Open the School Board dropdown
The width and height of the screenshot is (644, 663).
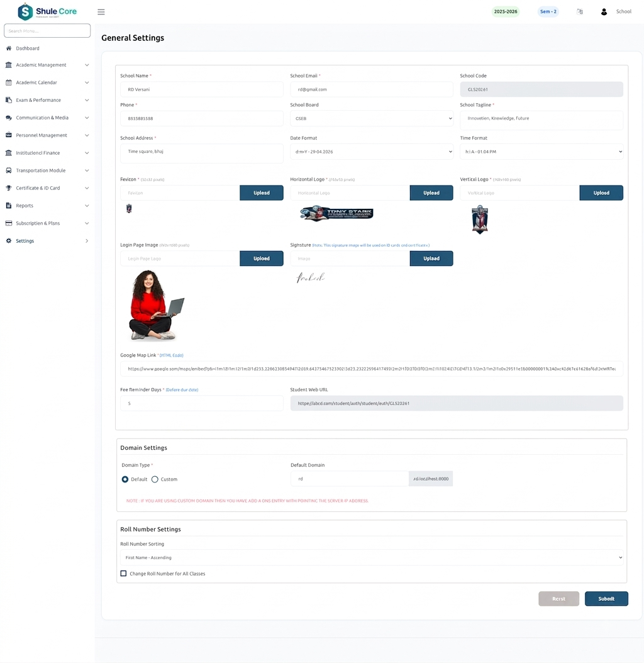[372, 118]
